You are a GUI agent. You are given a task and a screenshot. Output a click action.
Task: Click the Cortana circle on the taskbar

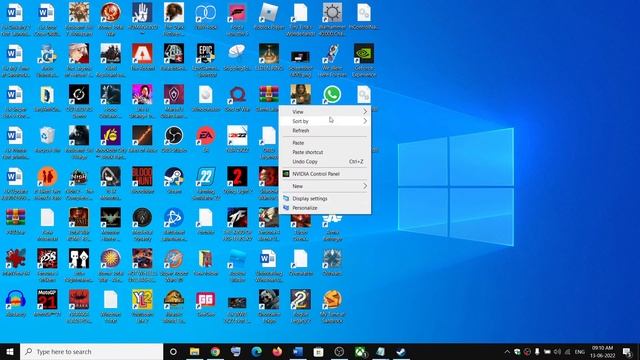173,351
